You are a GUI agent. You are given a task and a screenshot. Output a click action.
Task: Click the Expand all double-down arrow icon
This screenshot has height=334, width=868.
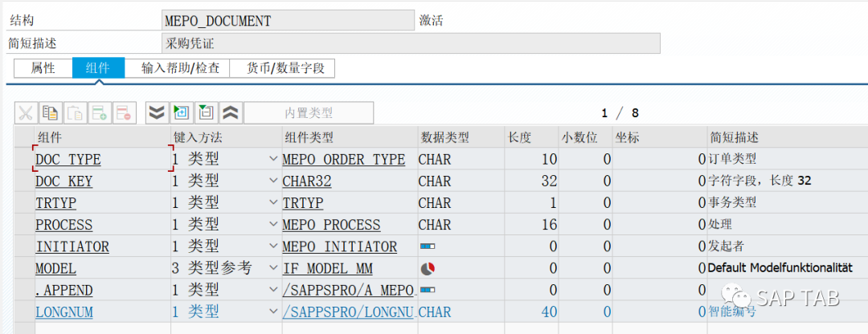(x=158, y=113)
